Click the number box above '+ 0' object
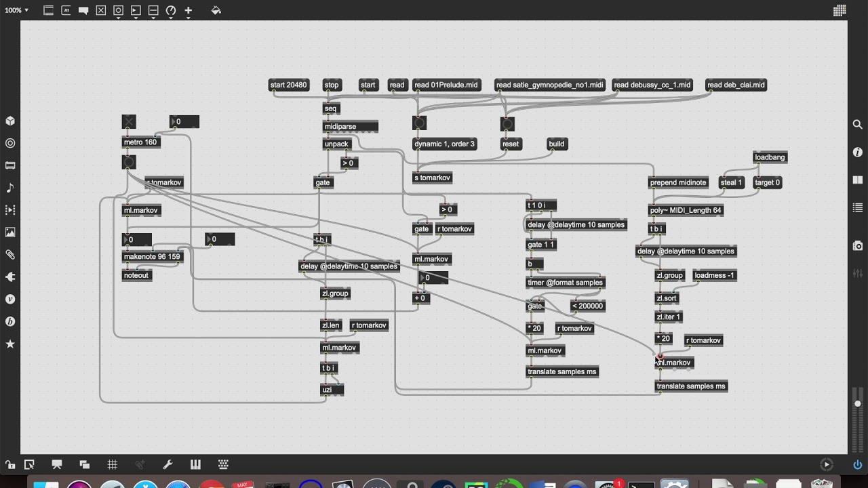The width and height of the screenshot is (868, 488). click(433, 278)
